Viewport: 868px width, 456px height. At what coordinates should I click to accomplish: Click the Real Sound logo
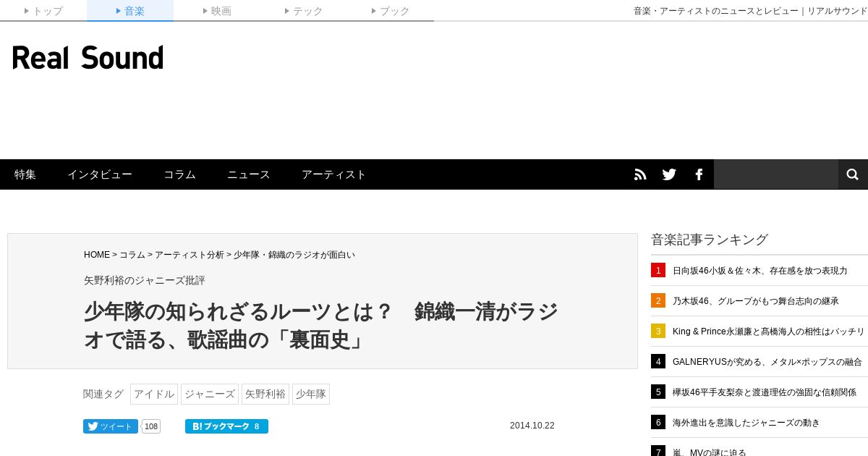pyautogui.click(x=88, y=58)
